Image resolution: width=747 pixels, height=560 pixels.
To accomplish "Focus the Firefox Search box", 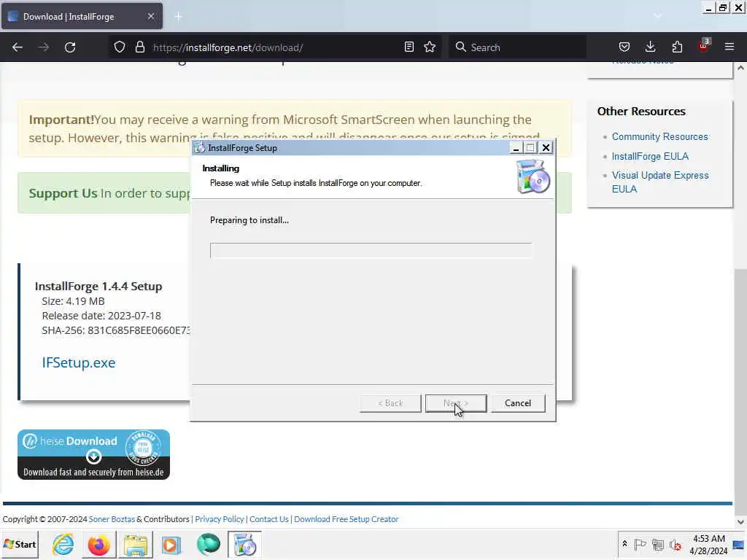I will [x=517, y=47].
